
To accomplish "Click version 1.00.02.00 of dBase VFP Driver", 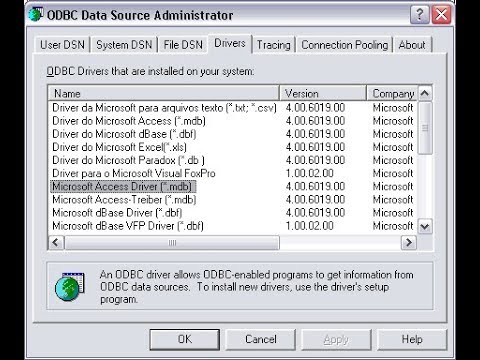I will click(x=309, y=226).
